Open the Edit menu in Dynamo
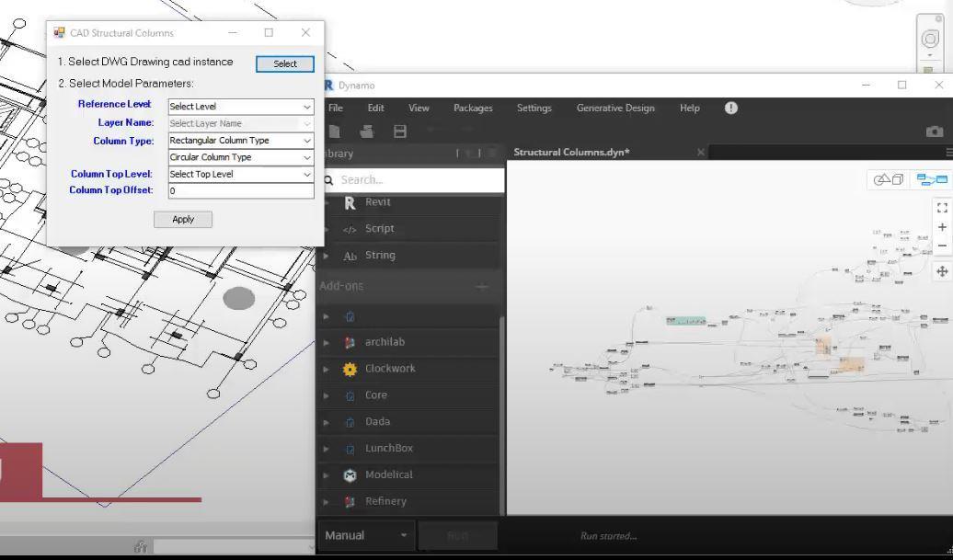This screenshot has width=953, height=560. [375, 109]
